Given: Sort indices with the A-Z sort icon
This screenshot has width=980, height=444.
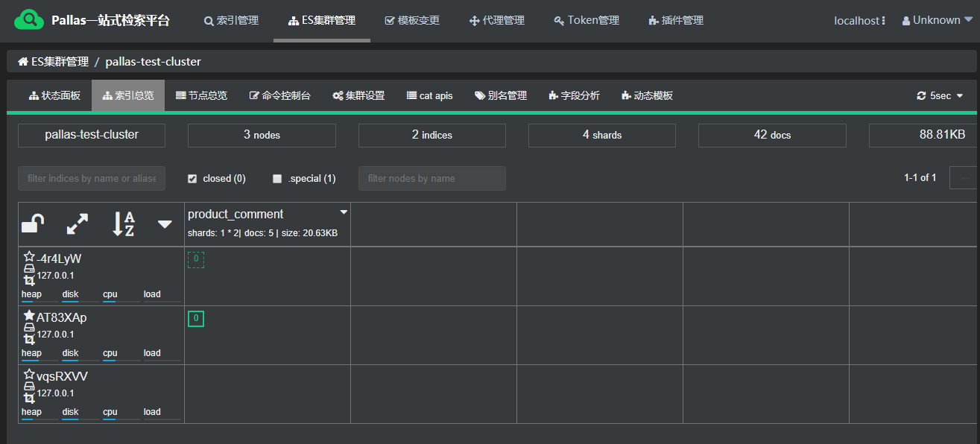Looking at the screenshot, I should tap(123, 223).
